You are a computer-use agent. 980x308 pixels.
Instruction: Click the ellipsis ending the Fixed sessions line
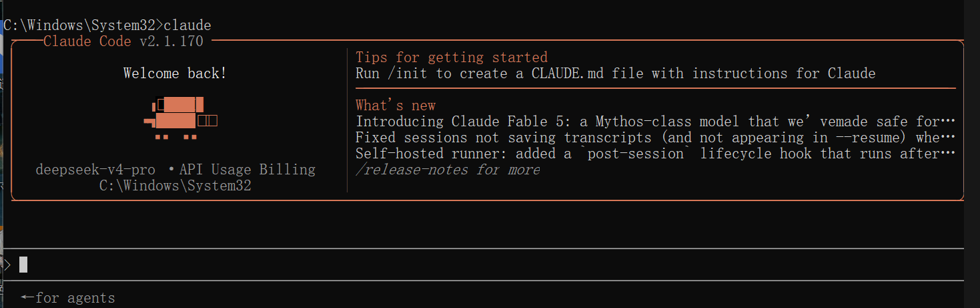tap(948, 138)
